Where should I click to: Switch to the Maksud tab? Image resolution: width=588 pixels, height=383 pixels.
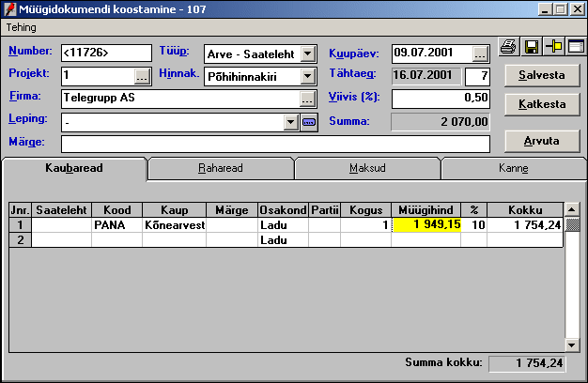(367, 169)
